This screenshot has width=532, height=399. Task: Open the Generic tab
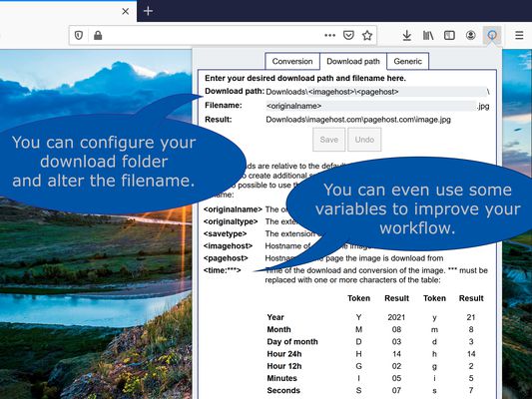(x=408, y=62)
